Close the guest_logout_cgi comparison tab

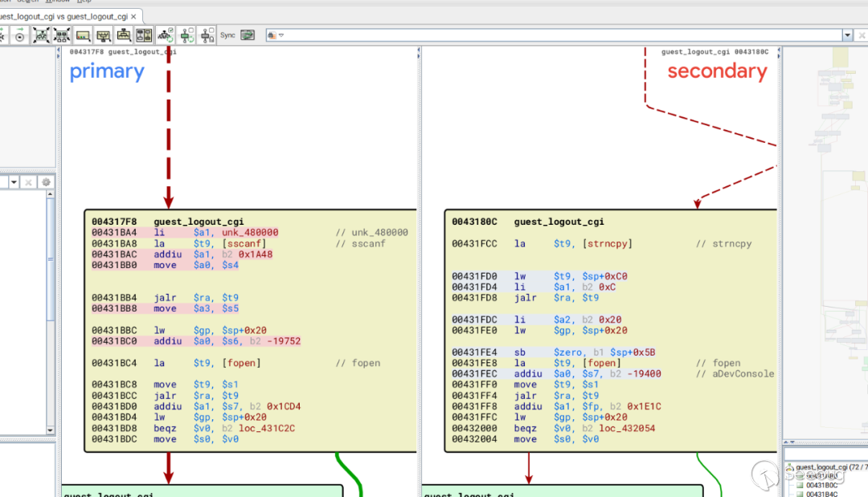tap(135, 16)
